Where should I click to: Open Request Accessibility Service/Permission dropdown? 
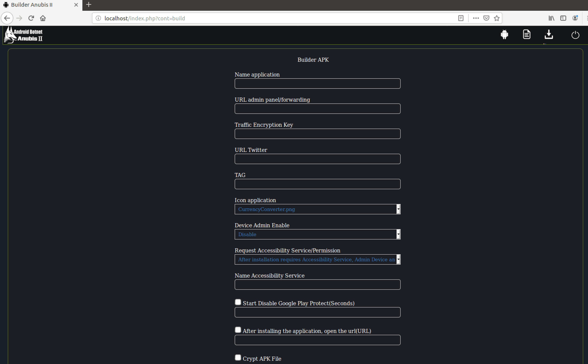point(317,260)
